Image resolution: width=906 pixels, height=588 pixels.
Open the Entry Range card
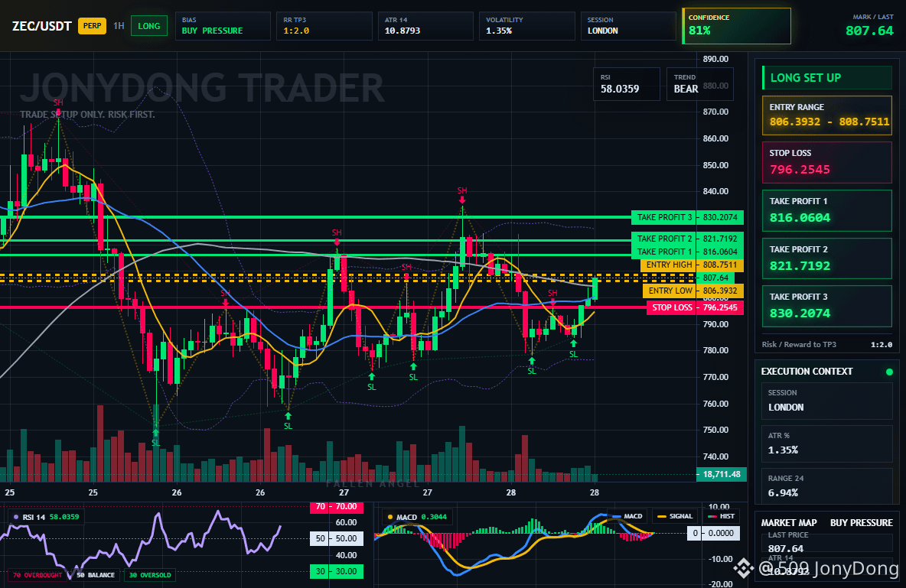(827, 115)
